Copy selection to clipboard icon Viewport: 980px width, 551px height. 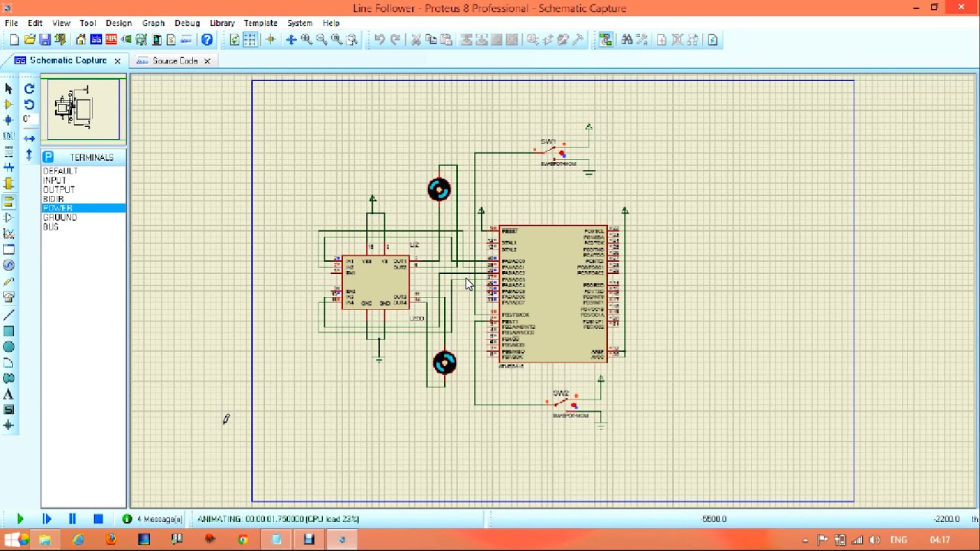pyautogui.click(x=431, y=40)
